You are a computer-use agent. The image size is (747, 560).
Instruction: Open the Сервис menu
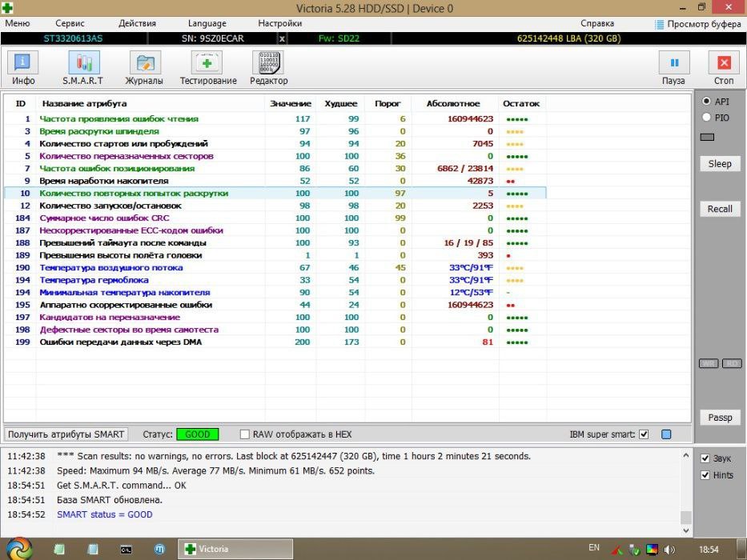tap(70, 23)
